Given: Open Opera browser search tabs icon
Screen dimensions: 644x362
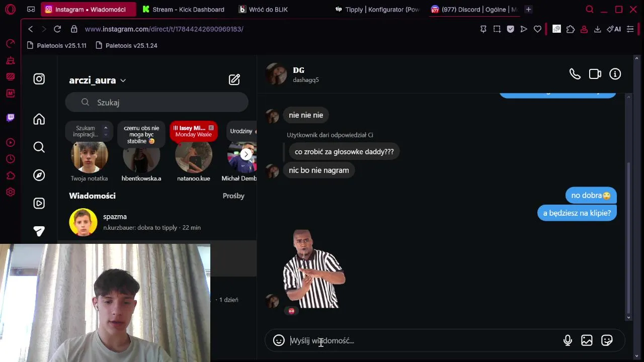Looking at the screenshot, I should [590, 9].
